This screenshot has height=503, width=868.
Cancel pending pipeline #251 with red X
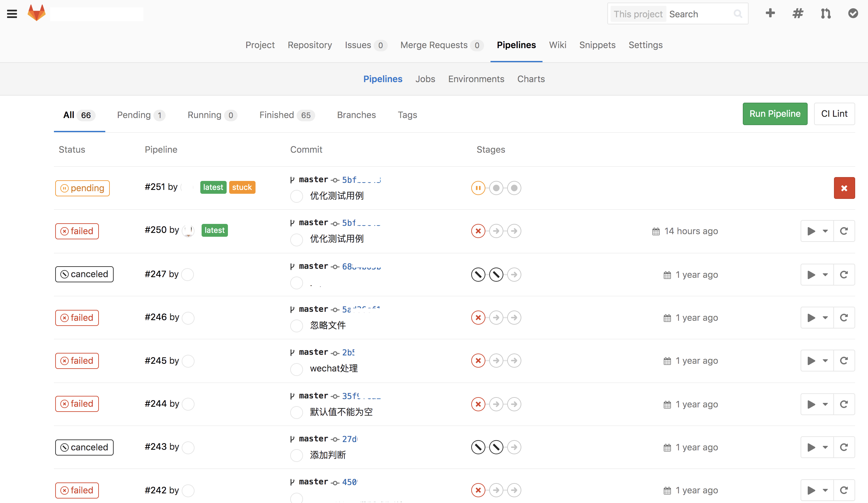pos(844,188)
